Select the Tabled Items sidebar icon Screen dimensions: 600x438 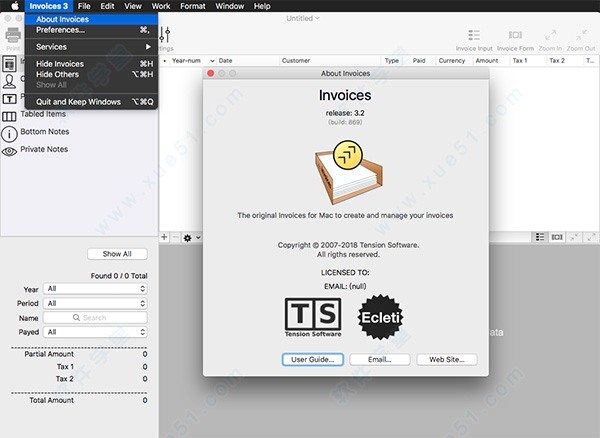coord(9,116)
